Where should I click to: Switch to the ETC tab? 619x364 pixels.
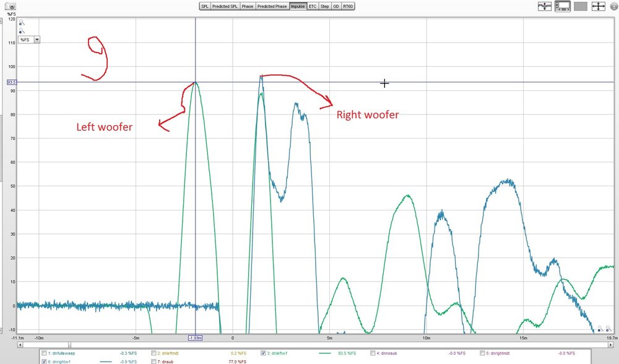pyautogui.click(x=313, y=6)
